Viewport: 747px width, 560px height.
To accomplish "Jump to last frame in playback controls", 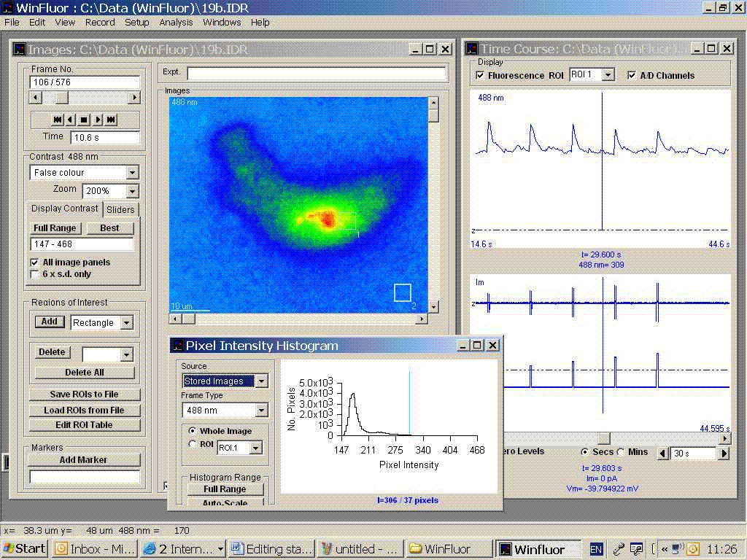I will pyautogui.click(x=111, y=120).
